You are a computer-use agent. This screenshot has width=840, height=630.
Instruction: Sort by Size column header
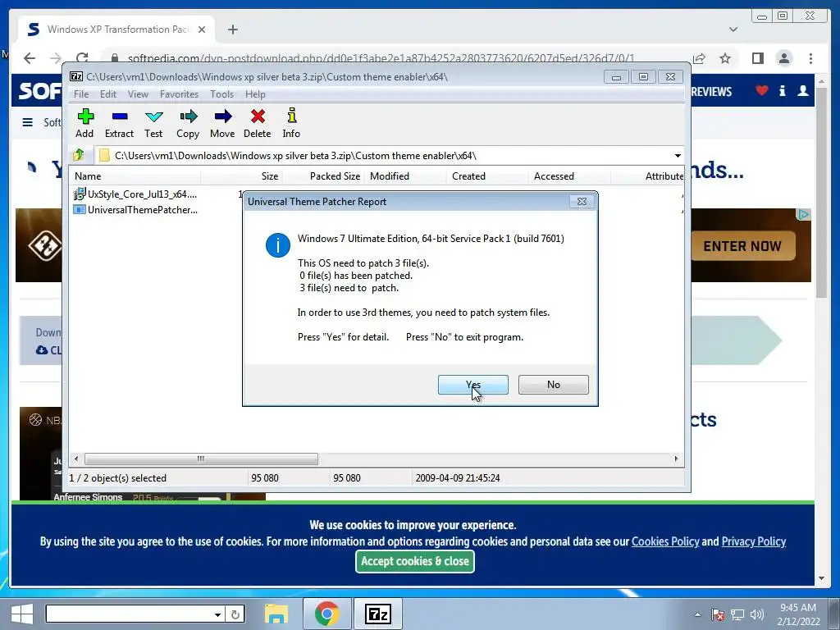[x=242, y=176]
